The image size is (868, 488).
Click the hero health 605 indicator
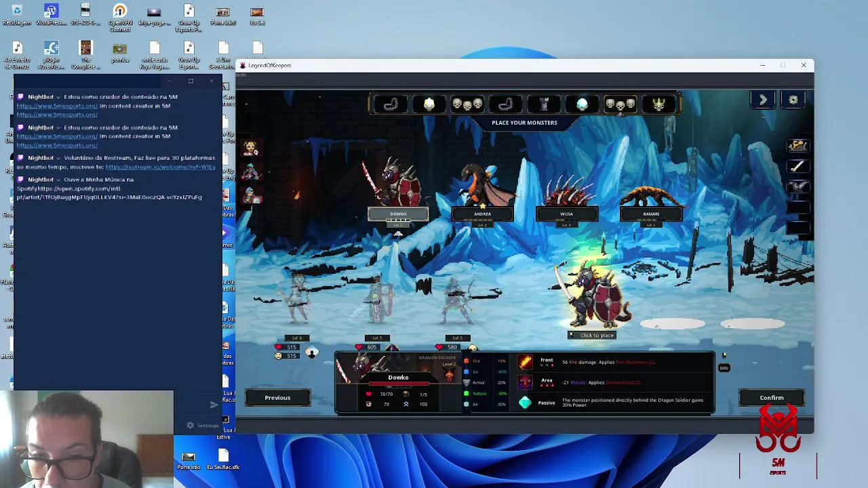click(x=366, y=347)
